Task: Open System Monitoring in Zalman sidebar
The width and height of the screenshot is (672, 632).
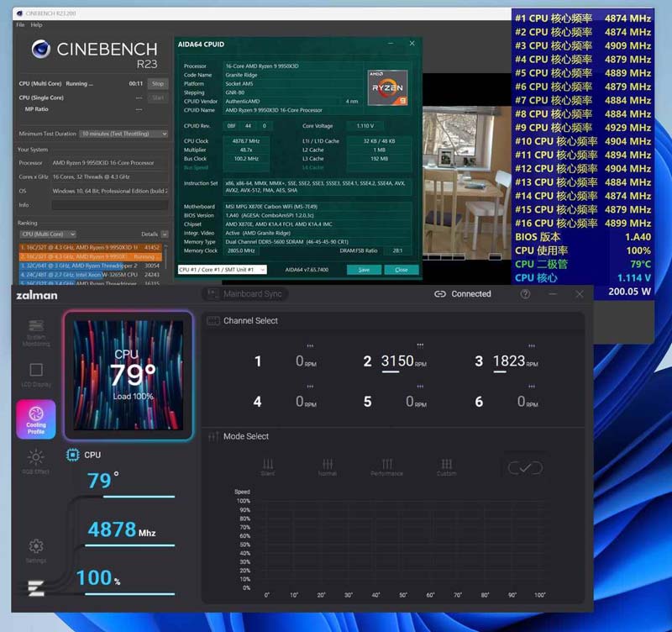Action: point(36,332)
